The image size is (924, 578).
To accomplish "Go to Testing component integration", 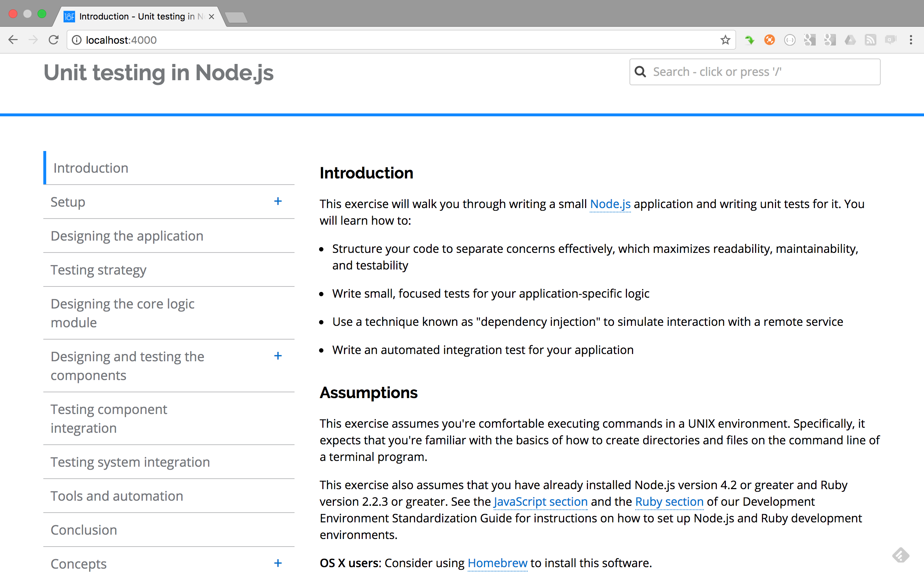I will (109, 419).
